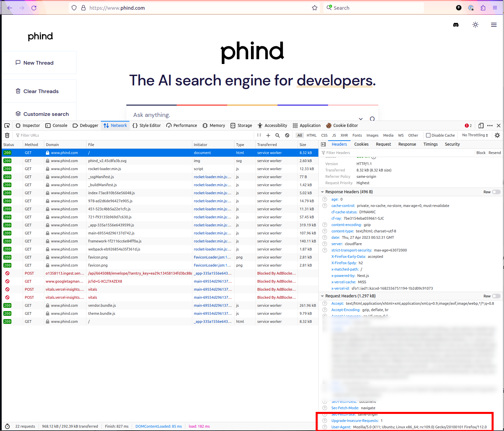Open the Cookie Editor tab
Screen dimensions: 504x431
(x=342, y=126)
